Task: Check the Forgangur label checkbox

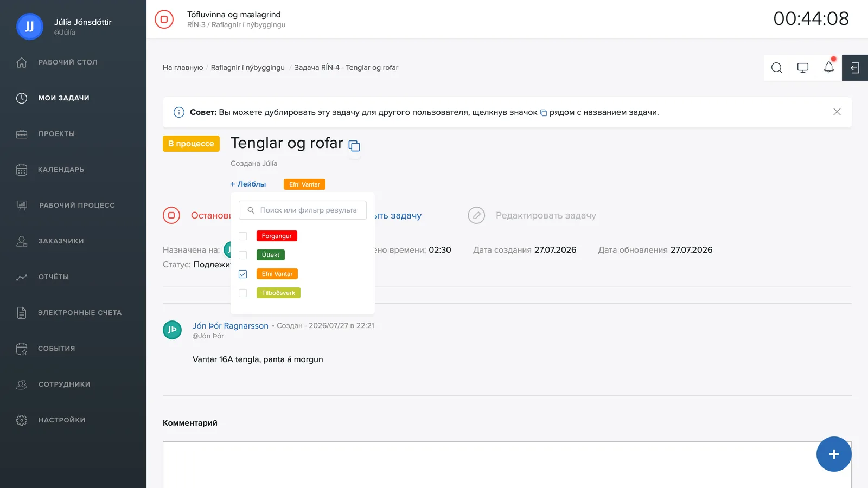Action: coord(243,236)
